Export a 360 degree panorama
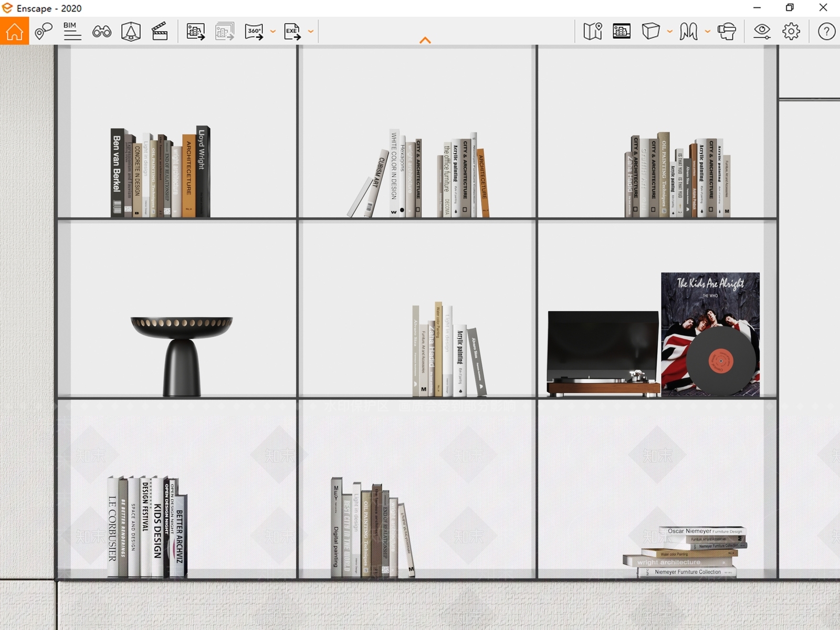The image size is (840, 630). (x=254, y=31)
